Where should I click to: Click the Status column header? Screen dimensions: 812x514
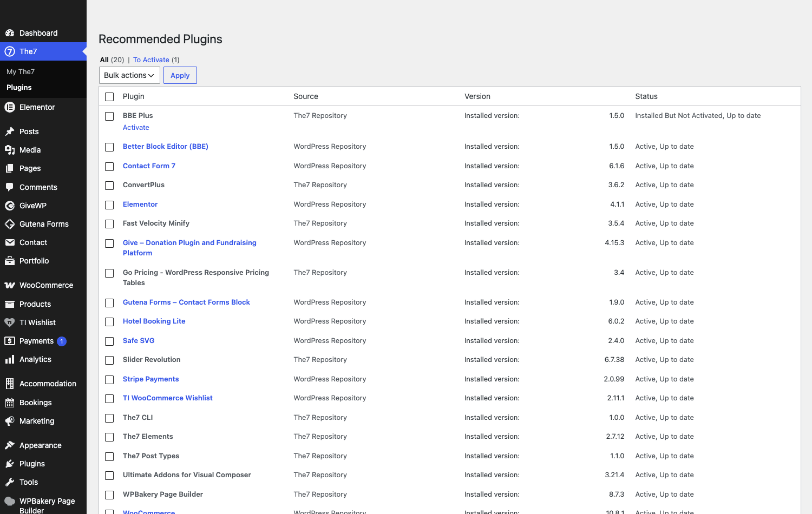click(646, 96)
